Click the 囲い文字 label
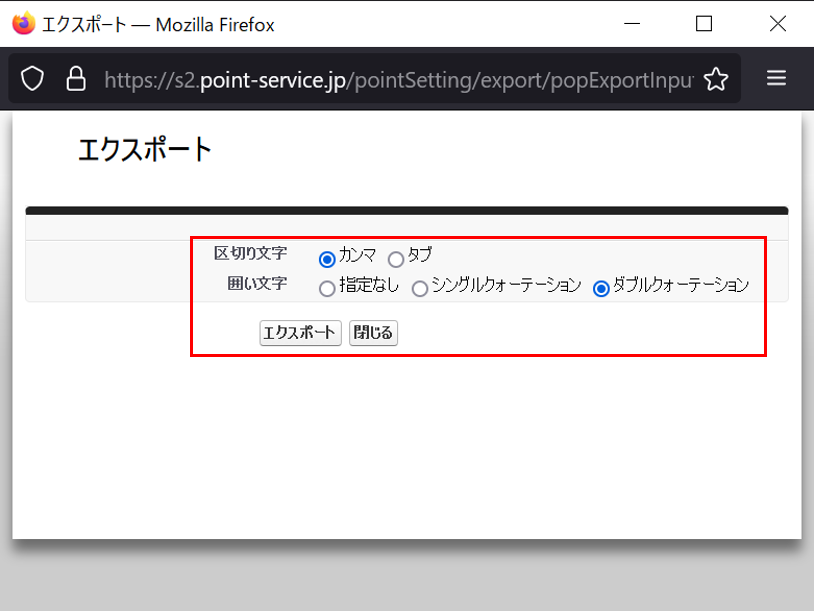 click(x=257, y=284)
